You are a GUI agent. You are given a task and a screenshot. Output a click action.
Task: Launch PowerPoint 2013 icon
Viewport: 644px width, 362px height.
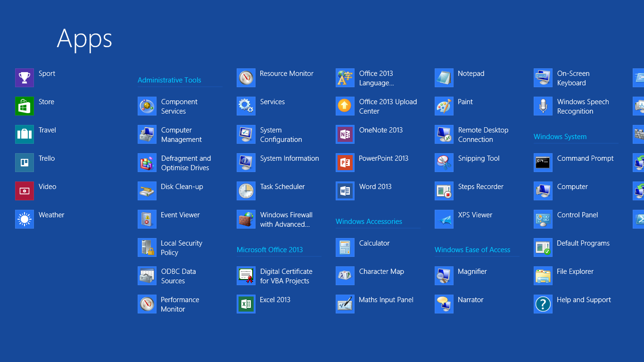coord(345,163)
